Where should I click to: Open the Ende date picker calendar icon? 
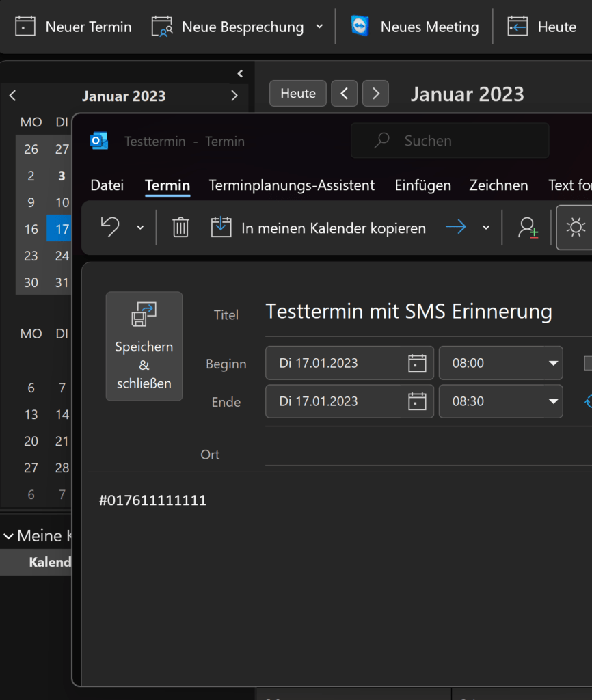pos(417,401)
